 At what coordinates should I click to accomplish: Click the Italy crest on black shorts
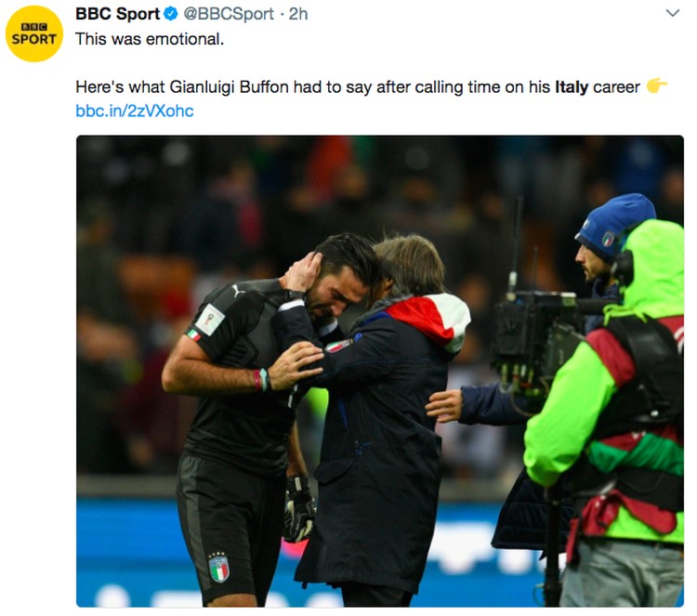pyautogui.click(x=218, y=567)
